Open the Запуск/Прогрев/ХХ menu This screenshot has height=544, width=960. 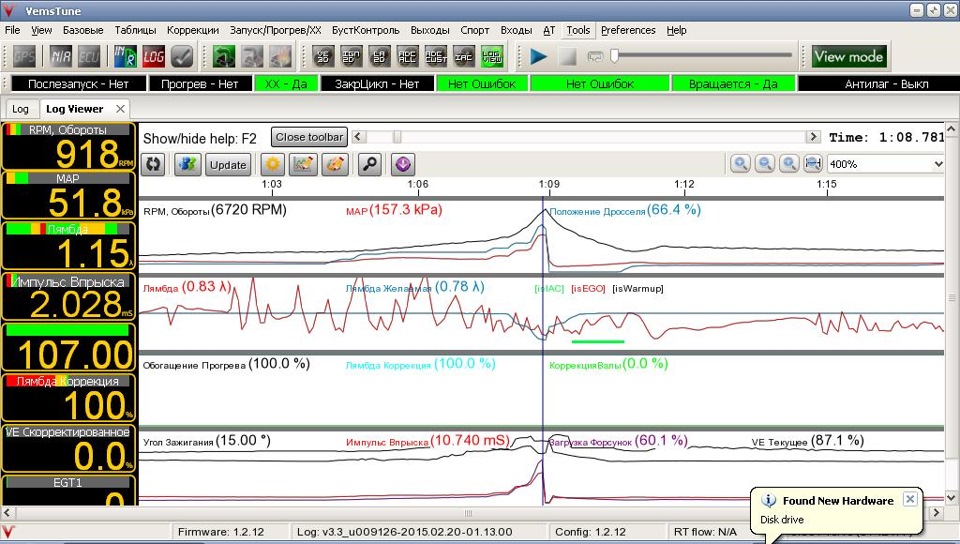tap(276, 30)
